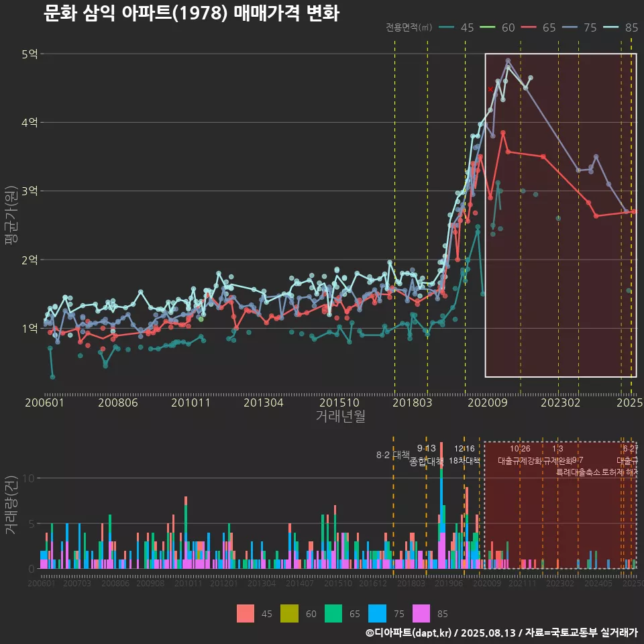Image resolution: width=644 pixels, height=644 pixels.
Task: Select the 60 line legend entry at top
Action: coord(497,28)
